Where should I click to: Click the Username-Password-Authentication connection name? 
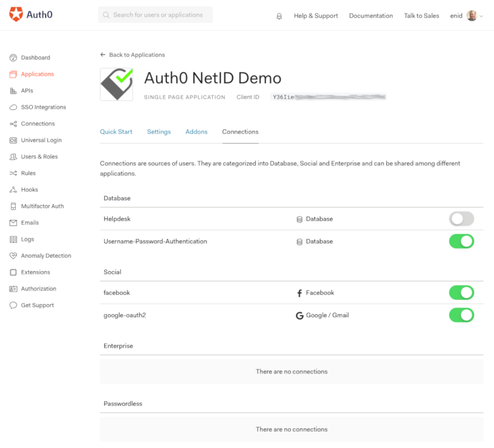(155, 241)
